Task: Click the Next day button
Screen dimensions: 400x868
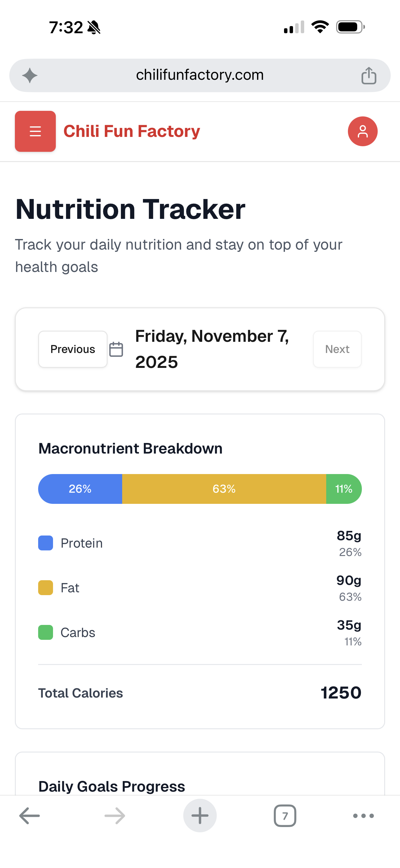Action: coord(337,349)
